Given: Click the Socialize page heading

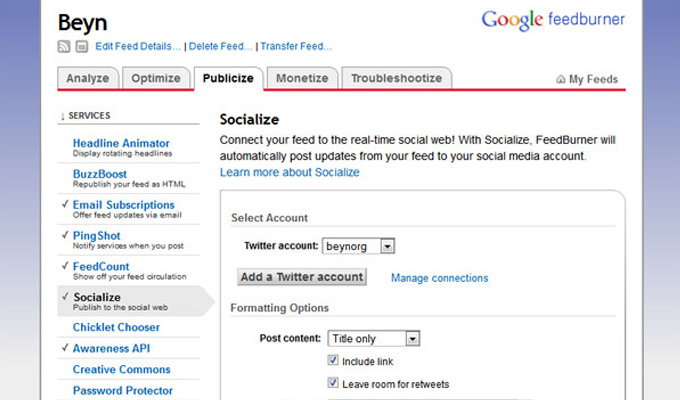Looking at the screenshot, I should pyautogui.click(x=249, y=119).
